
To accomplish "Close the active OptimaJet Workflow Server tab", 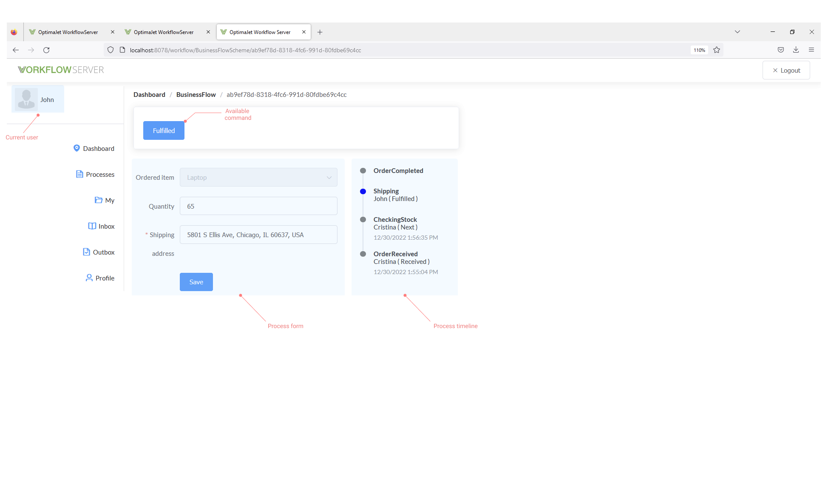I will point(304,32).
